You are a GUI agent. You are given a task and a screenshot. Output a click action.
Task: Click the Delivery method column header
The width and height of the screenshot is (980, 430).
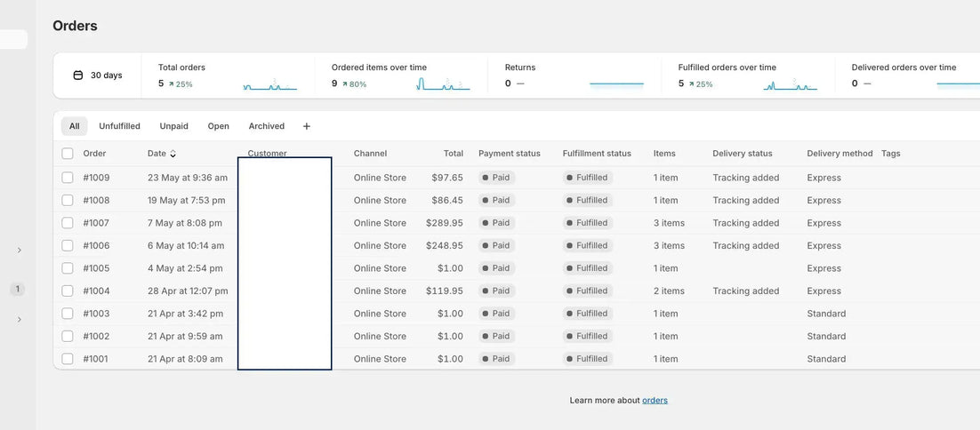click(839, 154)
